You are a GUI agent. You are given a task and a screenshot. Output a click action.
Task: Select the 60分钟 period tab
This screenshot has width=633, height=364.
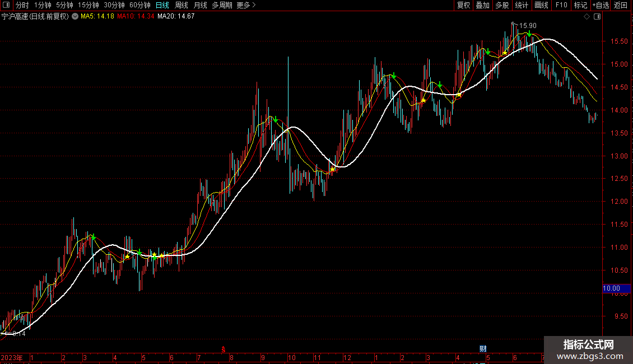[x=140, y=5]
